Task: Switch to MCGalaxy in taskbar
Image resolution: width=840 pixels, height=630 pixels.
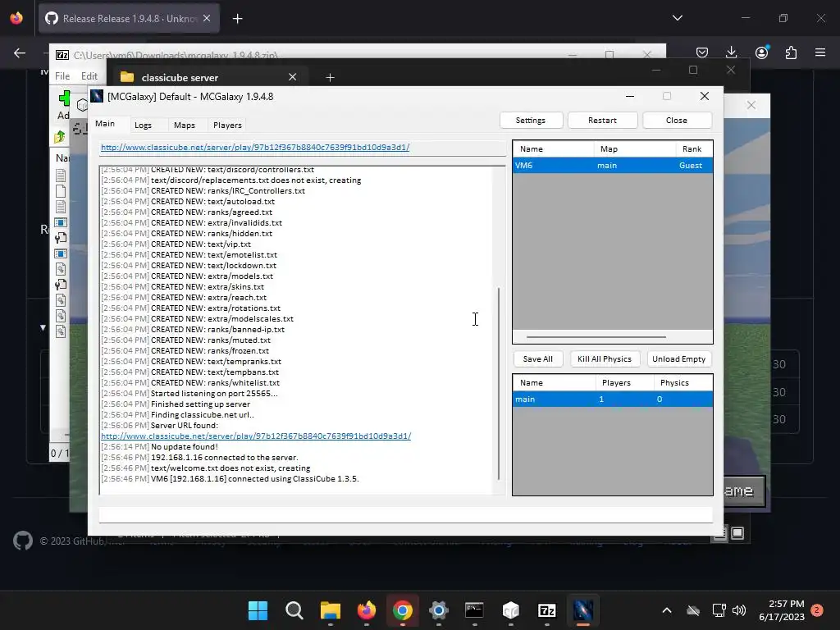Action: (x=583, y=610)
